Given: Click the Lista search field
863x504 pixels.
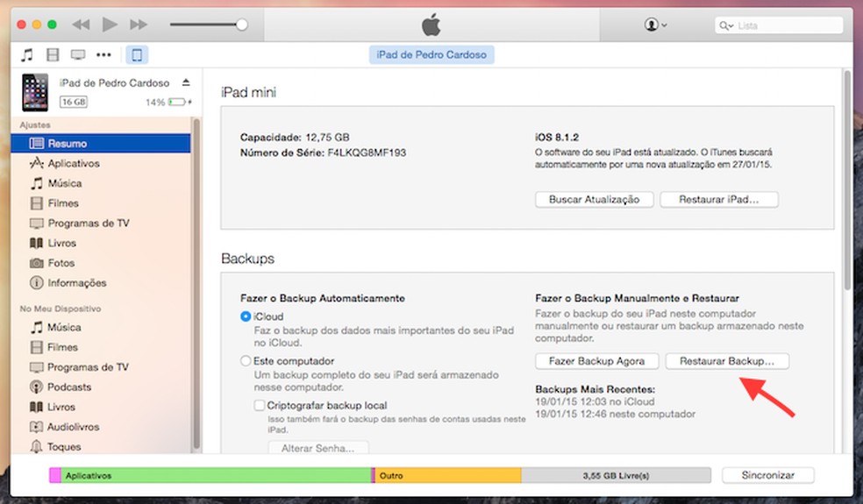Looking at the screenshot, I should [779, 25].
